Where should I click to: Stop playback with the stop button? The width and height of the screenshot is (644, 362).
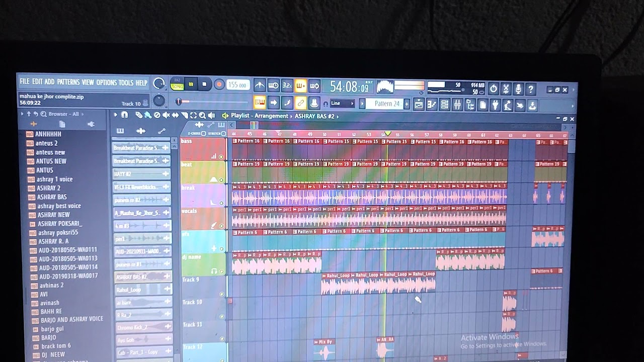[204, 84]
